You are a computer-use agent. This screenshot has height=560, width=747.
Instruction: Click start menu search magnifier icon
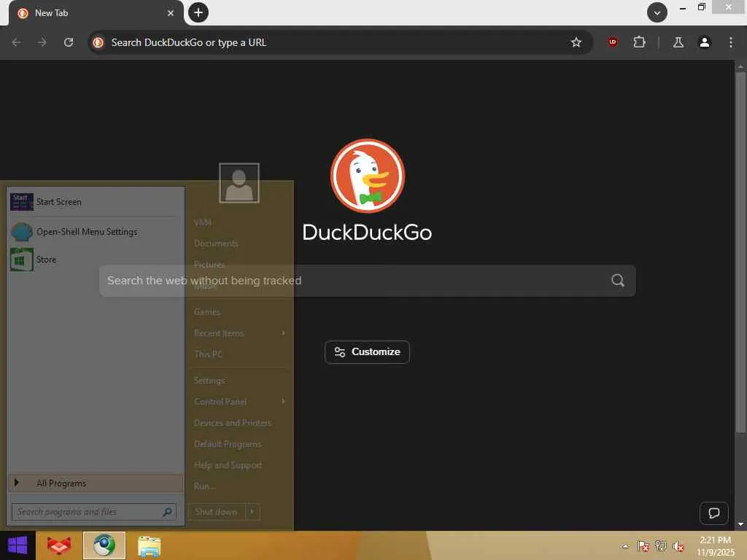pyautogui.click(x=167, y=512)
